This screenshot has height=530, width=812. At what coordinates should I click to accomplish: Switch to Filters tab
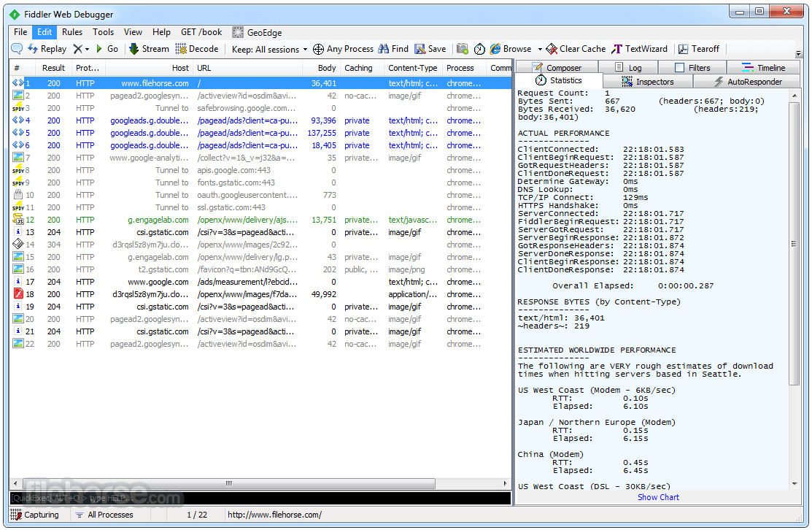(692, 67)
